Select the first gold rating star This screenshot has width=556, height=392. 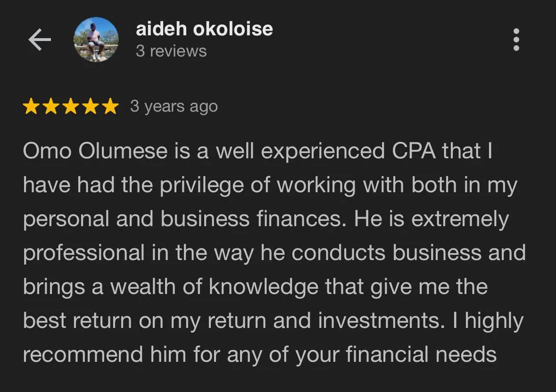(31, 106)
